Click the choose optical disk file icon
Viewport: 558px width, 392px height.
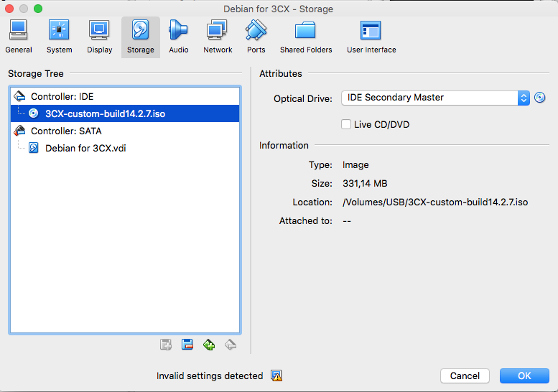pyautogui.click(x=540, y=98)
